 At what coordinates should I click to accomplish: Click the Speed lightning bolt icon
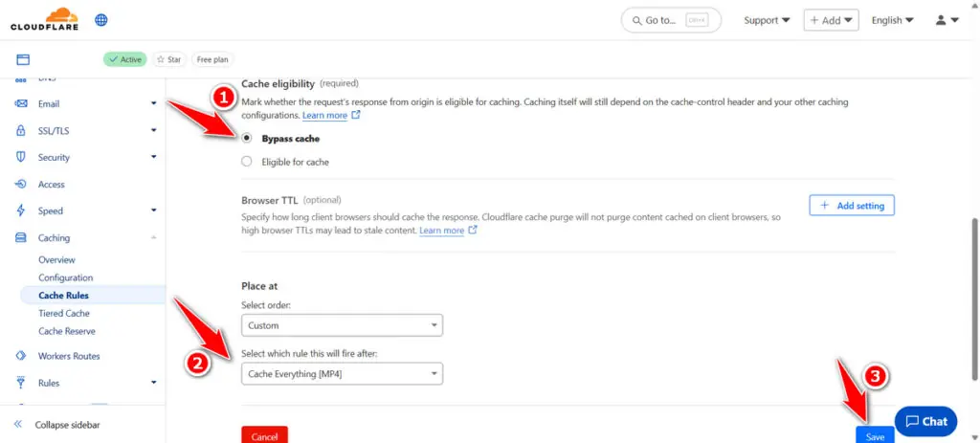(x=20, y=210)
